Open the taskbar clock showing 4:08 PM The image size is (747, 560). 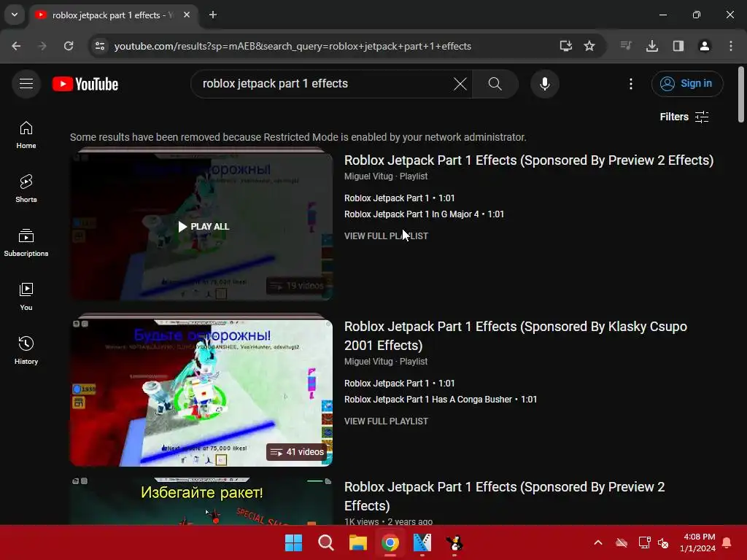pos(698,542)
